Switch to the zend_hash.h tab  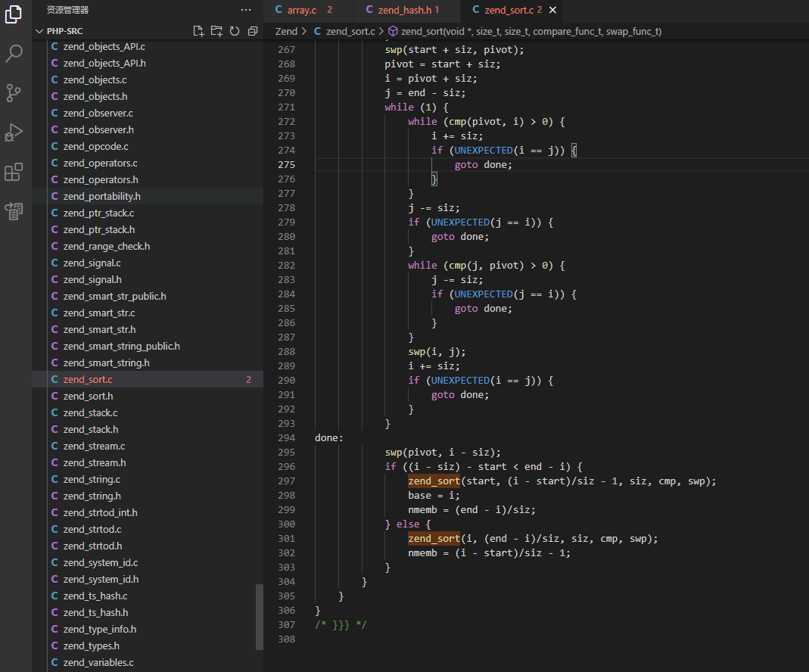click(x=402, y=10)
